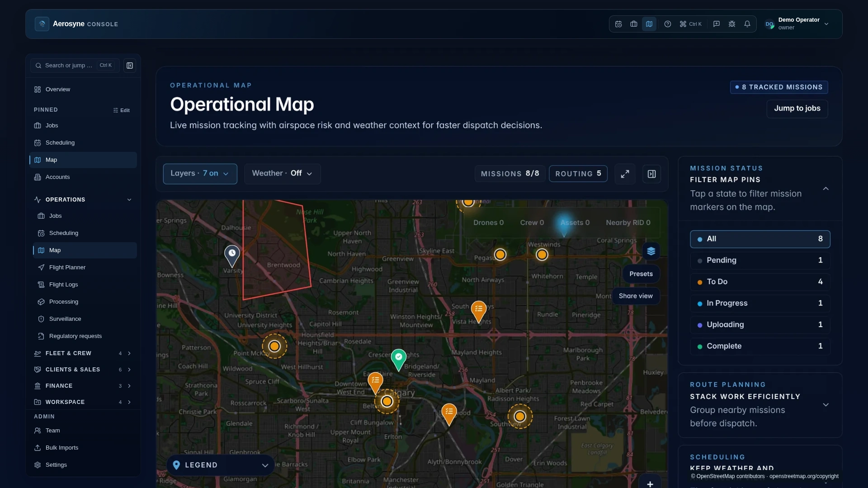Zoom in with the map plus button
The height and width of the screenshot is (488, 868).
click(650, 483)
